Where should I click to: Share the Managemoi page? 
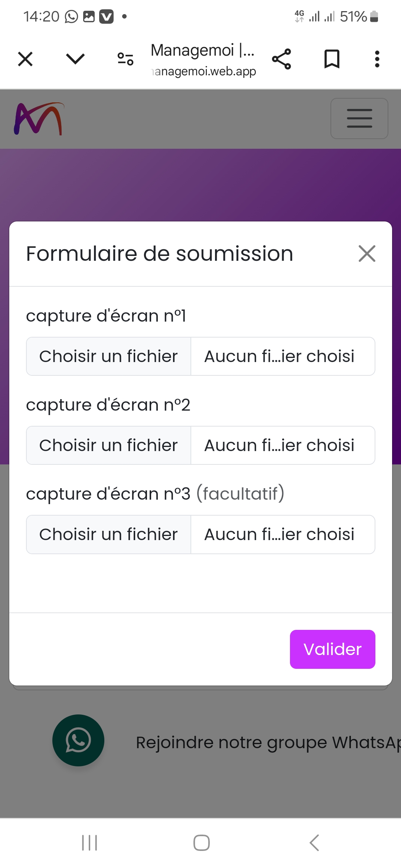click(281, 59)
